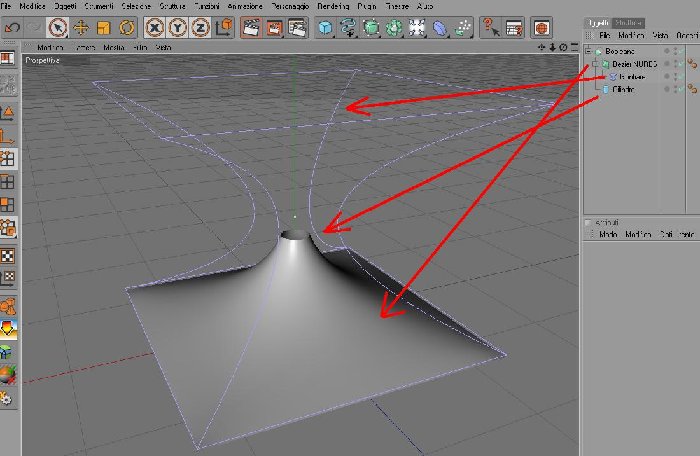Collapse the top root object tree node
This screenshot has height=456, width=700.
(588, 51)
